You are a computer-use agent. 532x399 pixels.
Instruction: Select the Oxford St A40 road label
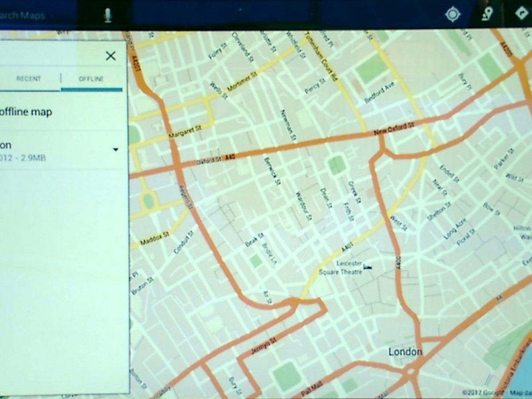point(217,160)
